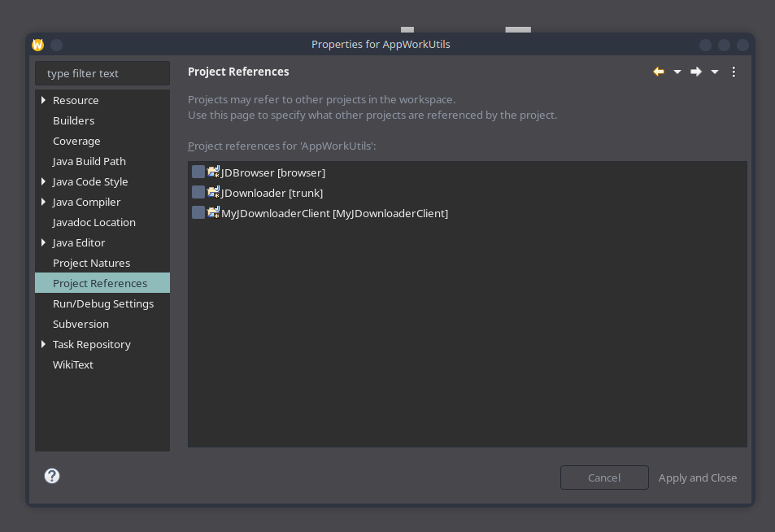Open the WikiText properties page
Screen dimensions: 775x532
72,365
